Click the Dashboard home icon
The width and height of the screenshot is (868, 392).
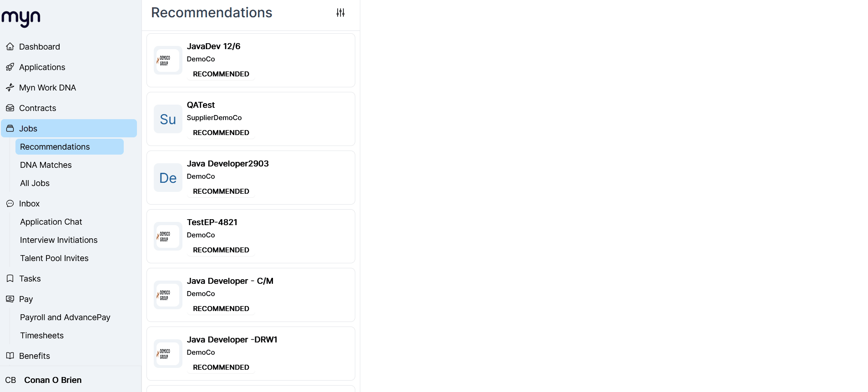(10, 47)
